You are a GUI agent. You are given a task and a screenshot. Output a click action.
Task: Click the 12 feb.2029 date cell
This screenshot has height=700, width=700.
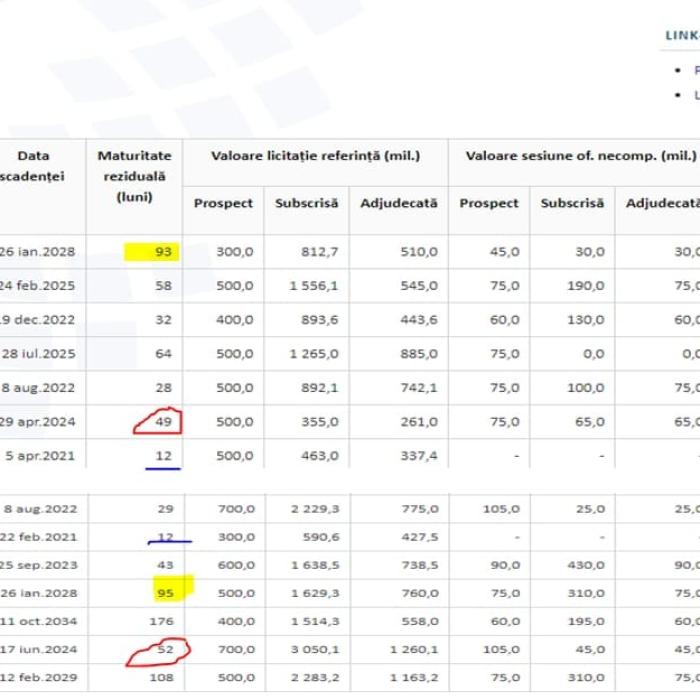(x=38, y=678)
